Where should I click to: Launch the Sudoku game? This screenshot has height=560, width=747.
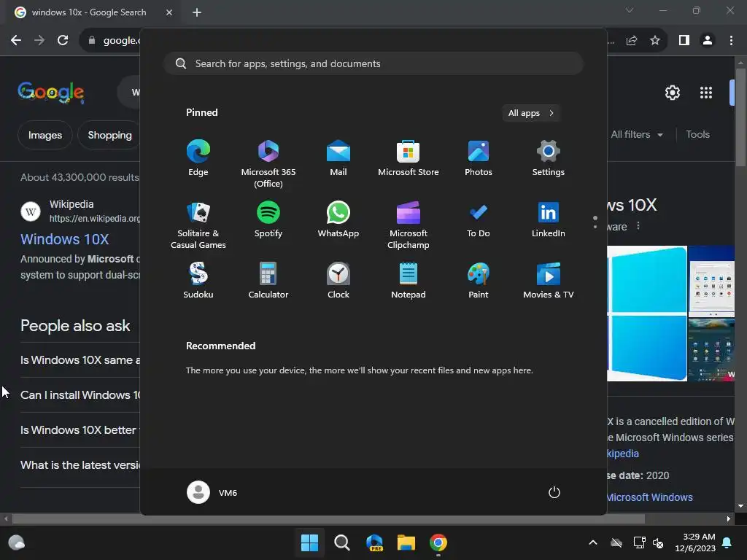pyautogui.click(x=198, y=281)
